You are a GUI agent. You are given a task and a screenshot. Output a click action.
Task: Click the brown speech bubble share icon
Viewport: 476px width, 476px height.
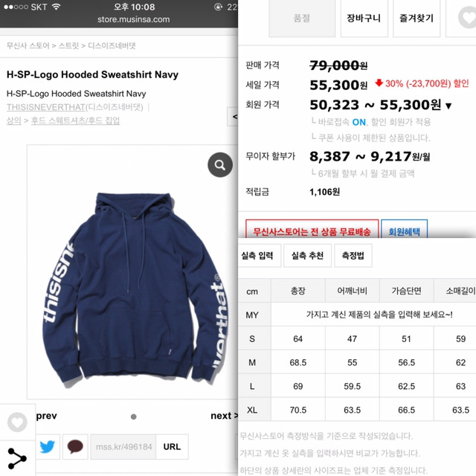[75, 446]
